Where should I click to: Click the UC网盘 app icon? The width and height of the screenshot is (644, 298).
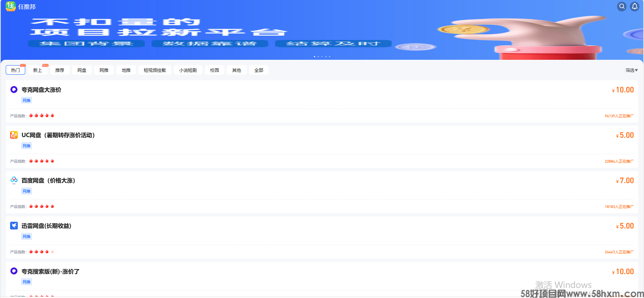coord(14,135)
